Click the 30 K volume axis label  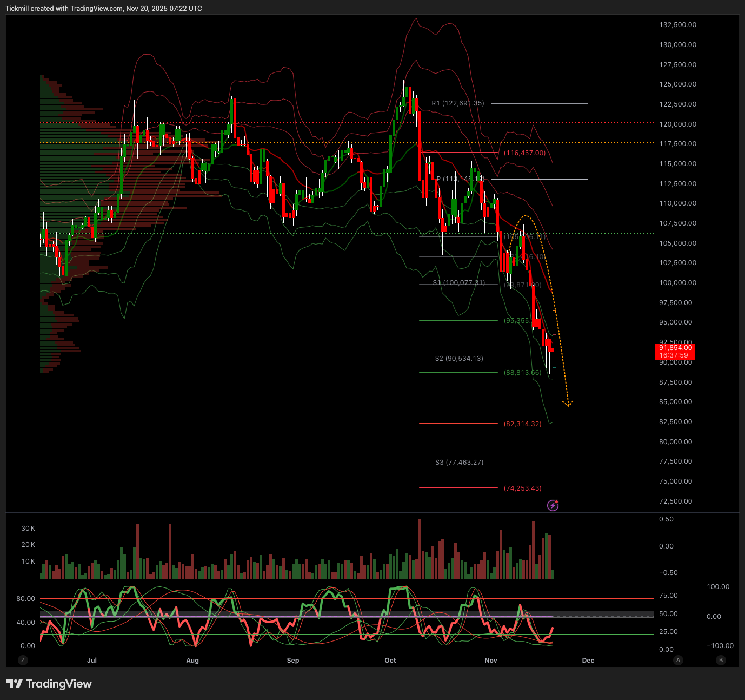pyautogui.click(x=28, y=528)
